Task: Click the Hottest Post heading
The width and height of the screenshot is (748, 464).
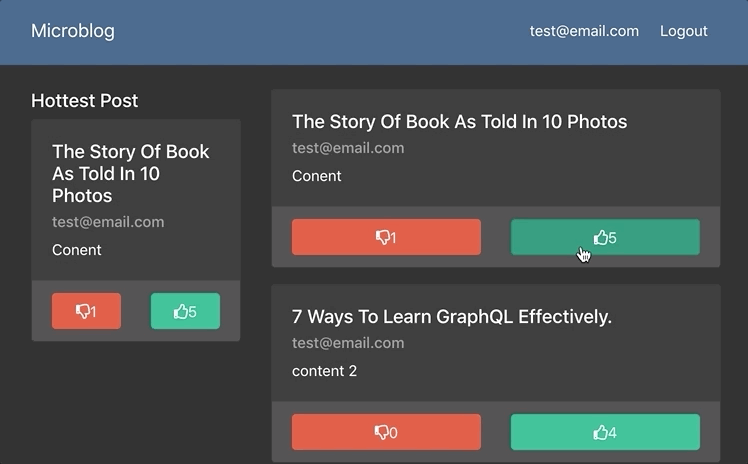Action: pyautogui.click(x=84, y=101)
